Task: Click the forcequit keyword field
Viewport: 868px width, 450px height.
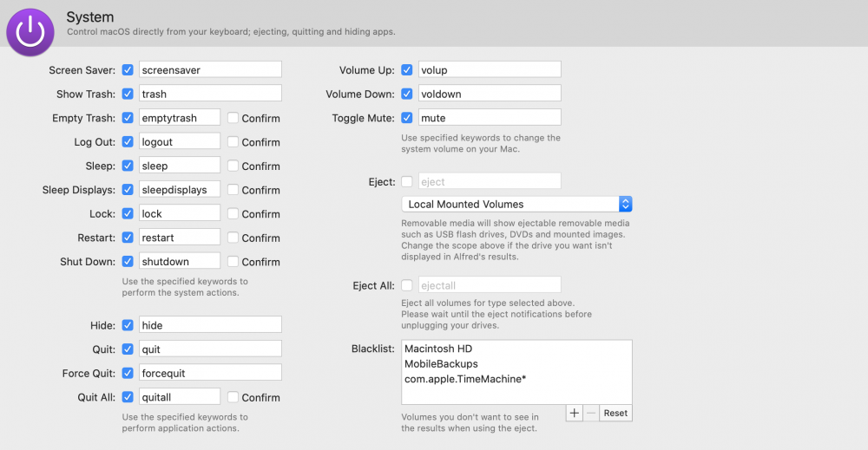Action: [209, 373]
